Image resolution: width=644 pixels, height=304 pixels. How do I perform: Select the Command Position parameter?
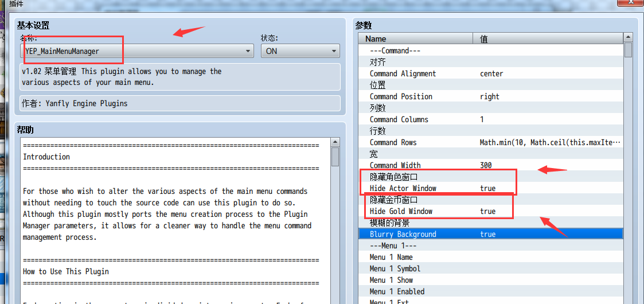(401, 97)
